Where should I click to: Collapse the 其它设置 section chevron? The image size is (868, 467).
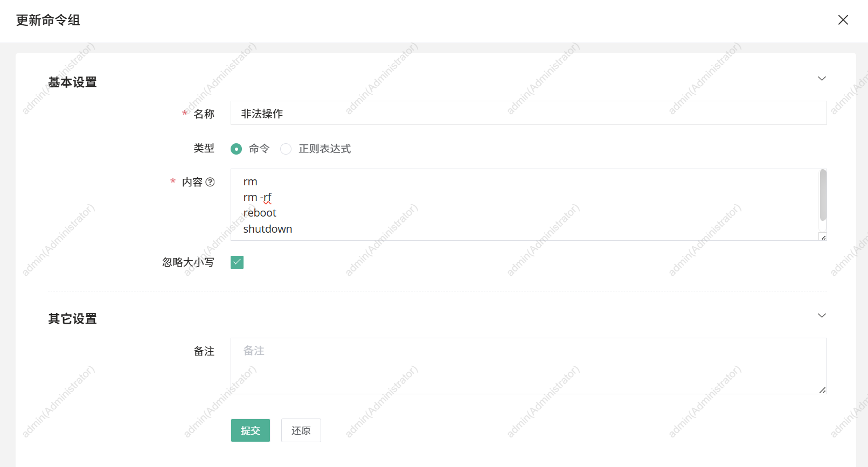[822, 316]
